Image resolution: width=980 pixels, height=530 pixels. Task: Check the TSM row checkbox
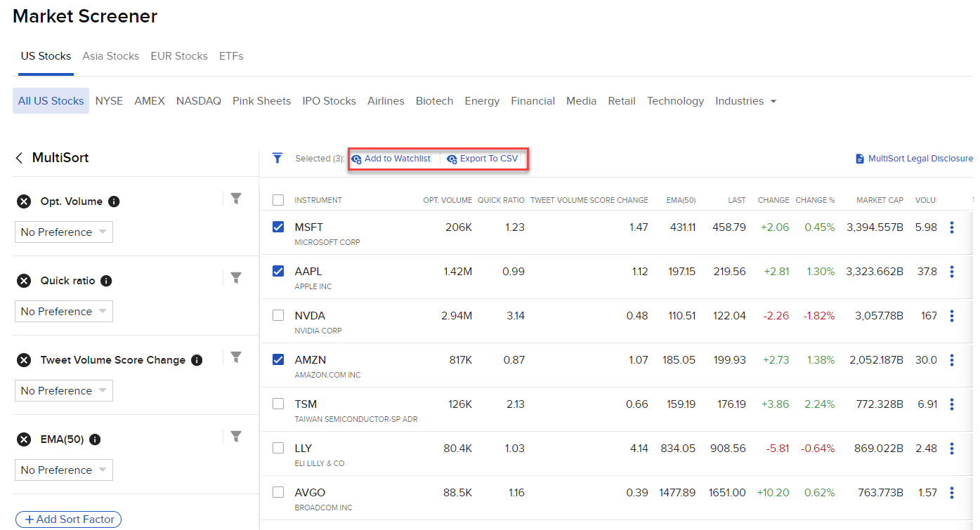tap(277, 403)
